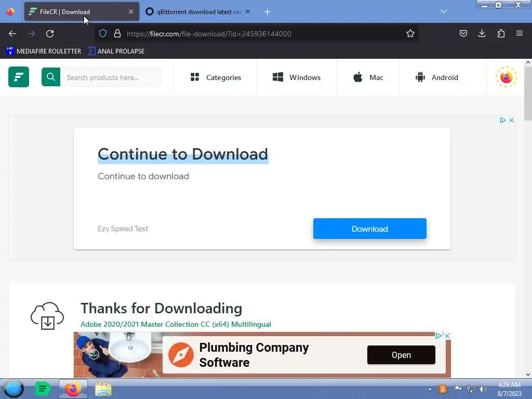Viewport: 532px width, 399px height.
Task: Click the plumbing ad compass icon
Action: 181,355
